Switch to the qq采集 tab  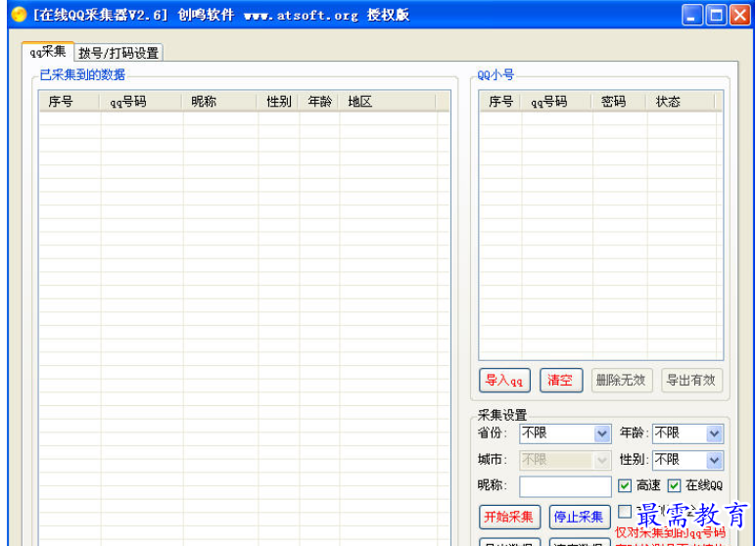[x=48, y=52]
